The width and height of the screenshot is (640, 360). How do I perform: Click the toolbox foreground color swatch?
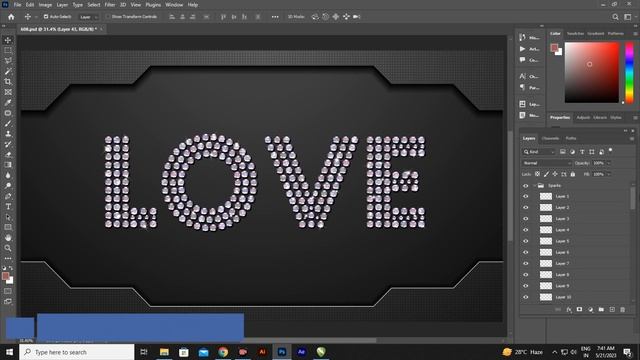[x=5, y=276]
